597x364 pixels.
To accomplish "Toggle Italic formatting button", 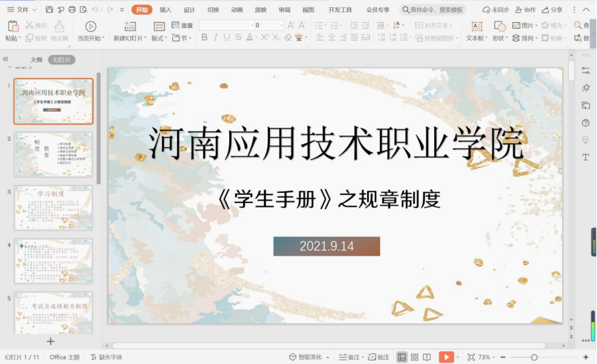I will click(215, 37).
